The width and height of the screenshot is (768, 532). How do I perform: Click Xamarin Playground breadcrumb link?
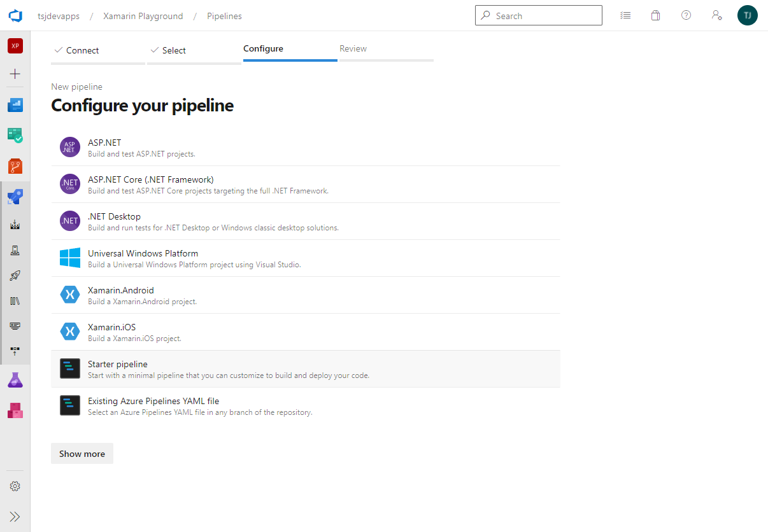[143, 16]
